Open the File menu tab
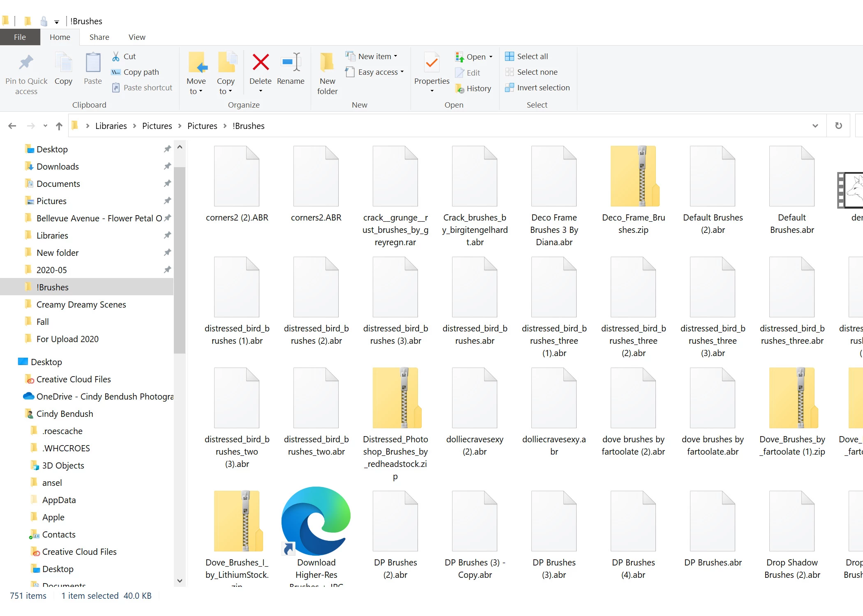 pos(20,37)
